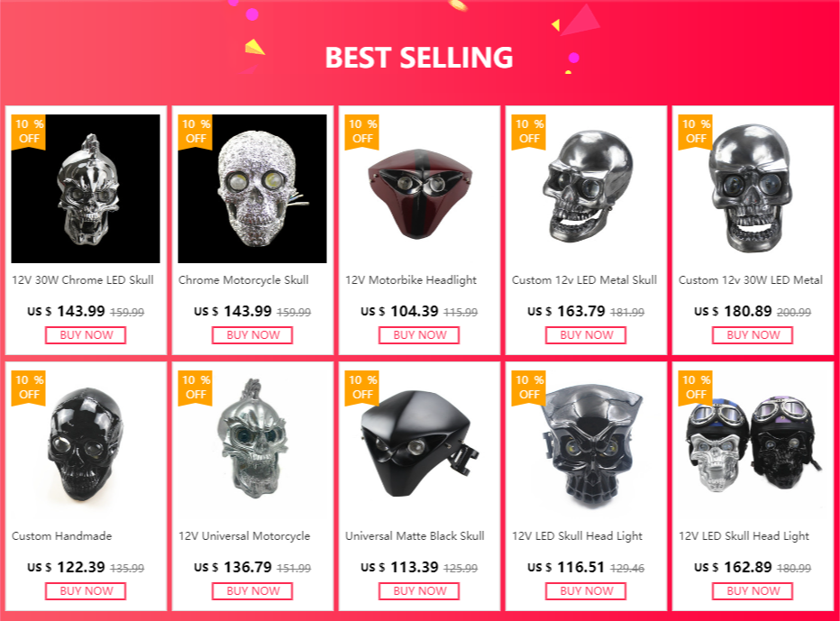The width and height of the screenshot is (840, 621).
Task: Buy the 12V Universal Motorcycle skull
Action: tap(252, 591)
